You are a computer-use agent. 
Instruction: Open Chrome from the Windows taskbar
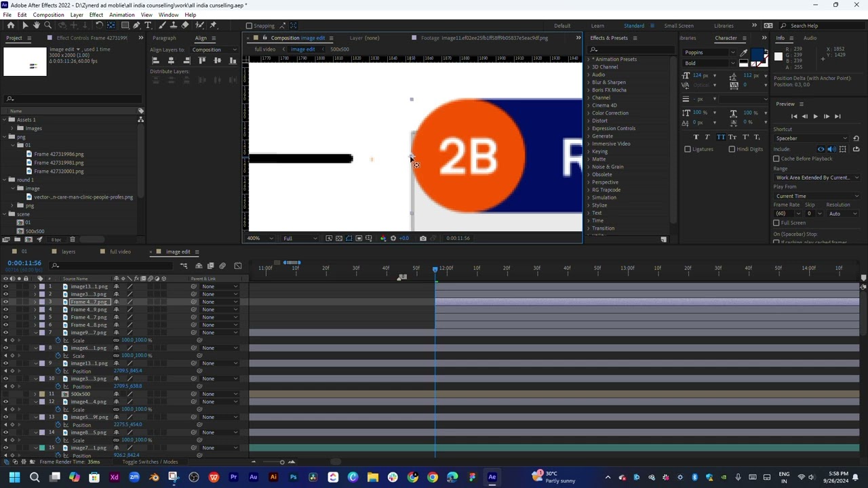tap(432, 477)
